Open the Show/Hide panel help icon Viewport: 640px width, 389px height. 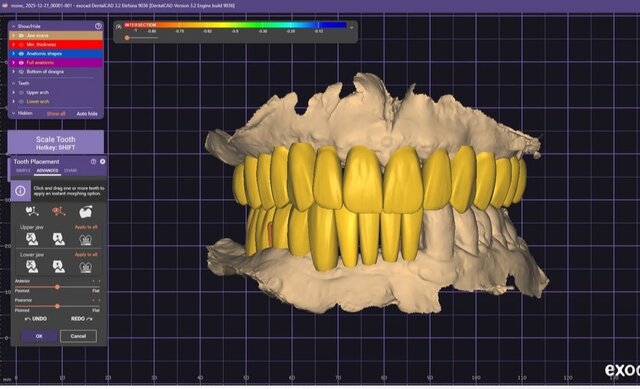(98, 26)
